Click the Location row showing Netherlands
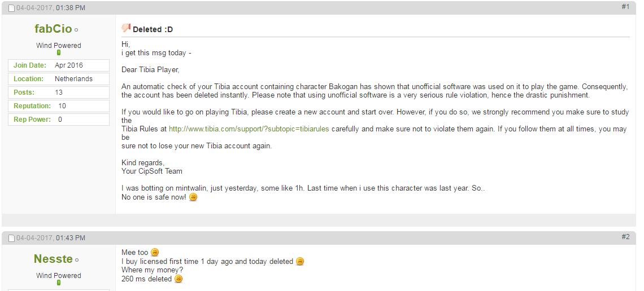Viewport: 644px width, 291px height. (x=59, y=79)
